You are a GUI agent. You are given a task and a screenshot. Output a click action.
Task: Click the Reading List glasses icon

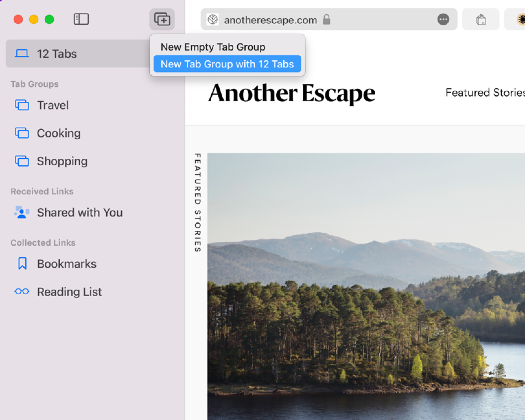tap(22, 291)
